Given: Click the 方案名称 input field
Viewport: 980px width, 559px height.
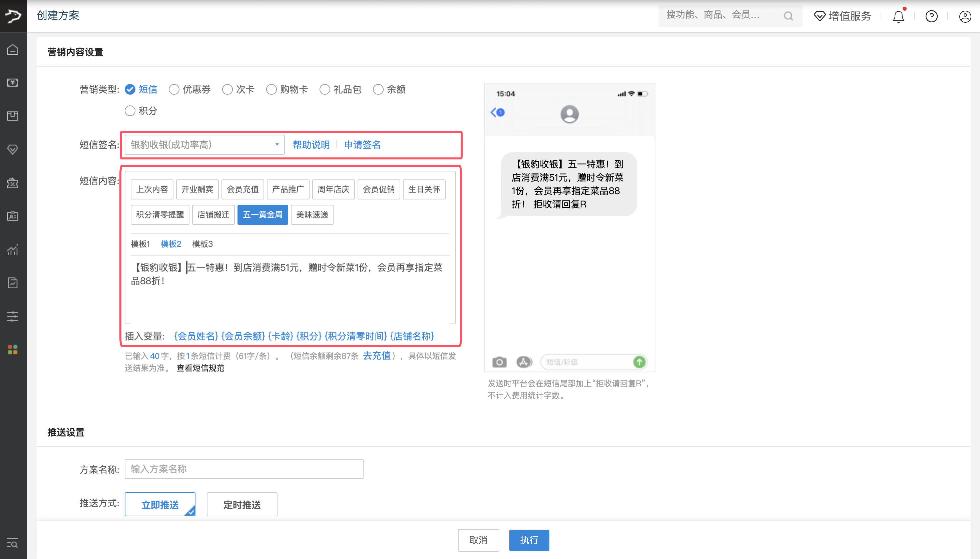Looking at the screenshot, I should [244, 469].
